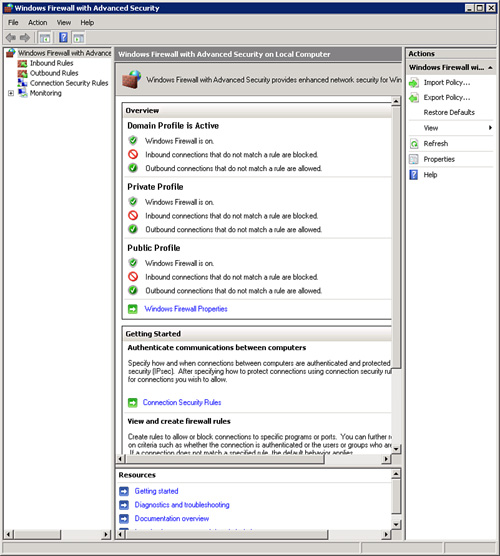Click Help in the Actions pane
Viewport: 500px width, 556px height.
[x=430, y=175]
